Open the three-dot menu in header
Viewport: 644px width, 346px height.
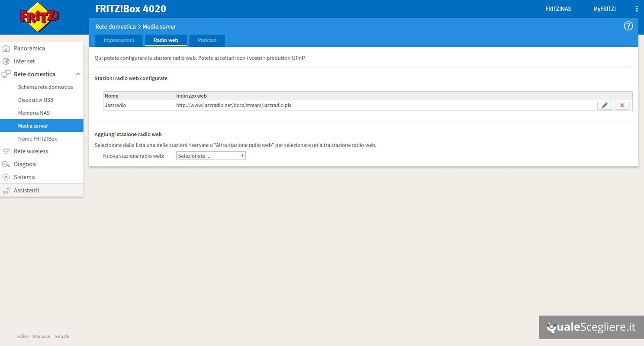click(636, 9)
